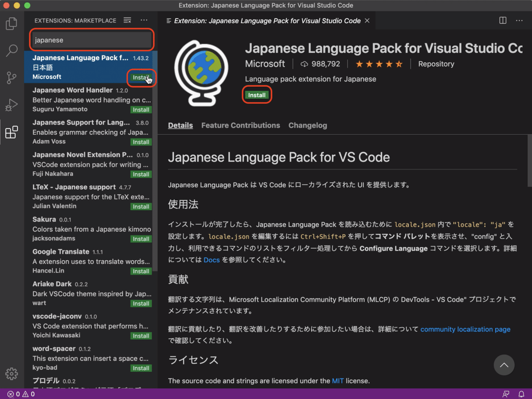
Task: Click the japanese extensions search field
Action: (x=92, y=40)
